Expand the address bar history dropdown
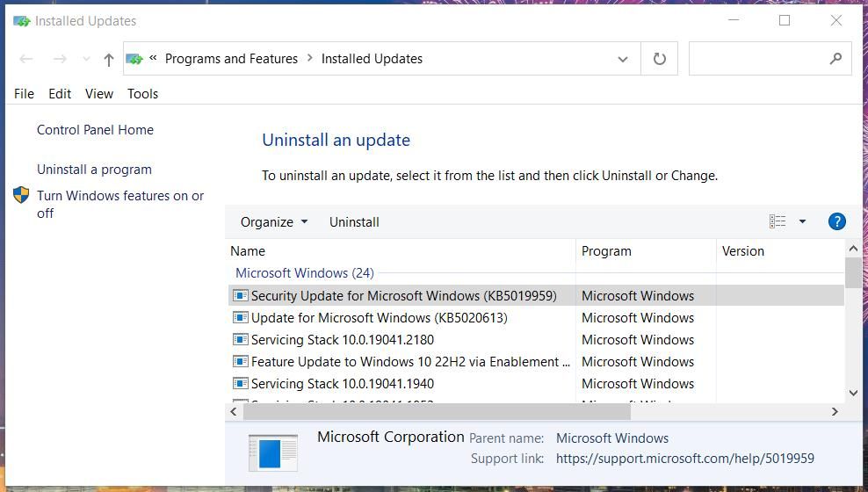Screen dimensions: 868x492 pyautogui.click(x=623, y=59)
